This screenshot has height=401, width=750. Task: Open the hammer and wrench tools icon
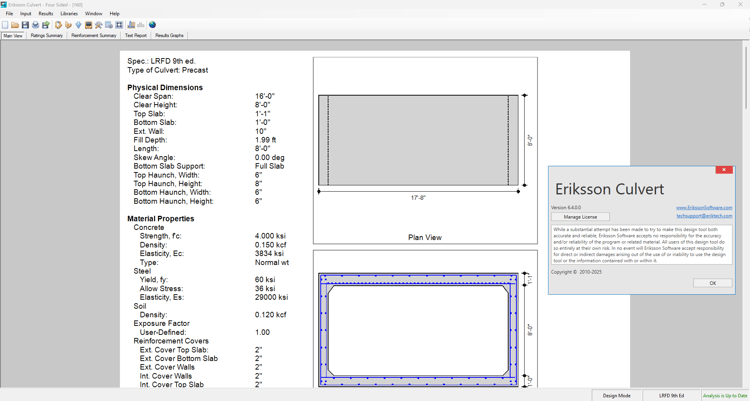[99, 25]
